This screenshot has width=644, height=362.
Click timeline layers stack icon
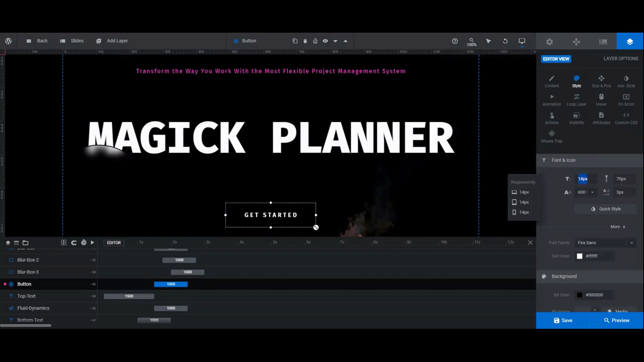click(x=8, y=243)
